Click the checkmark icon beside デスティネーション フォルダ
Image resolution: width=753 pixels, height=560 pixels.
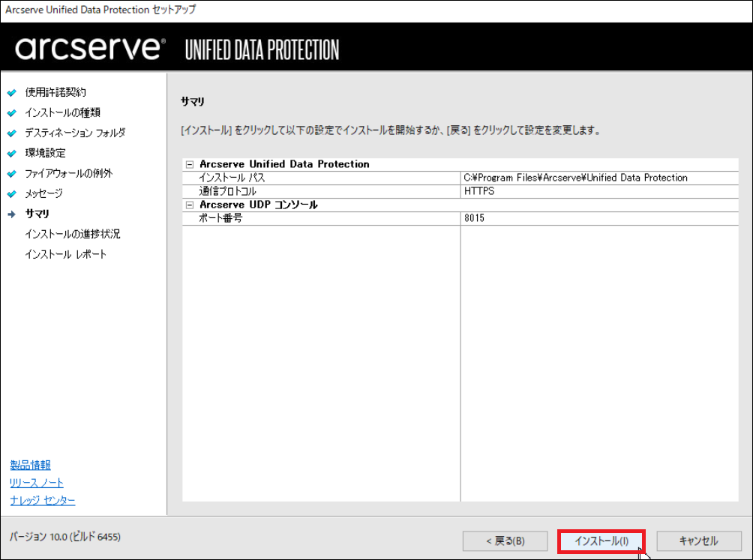(11, 133)
